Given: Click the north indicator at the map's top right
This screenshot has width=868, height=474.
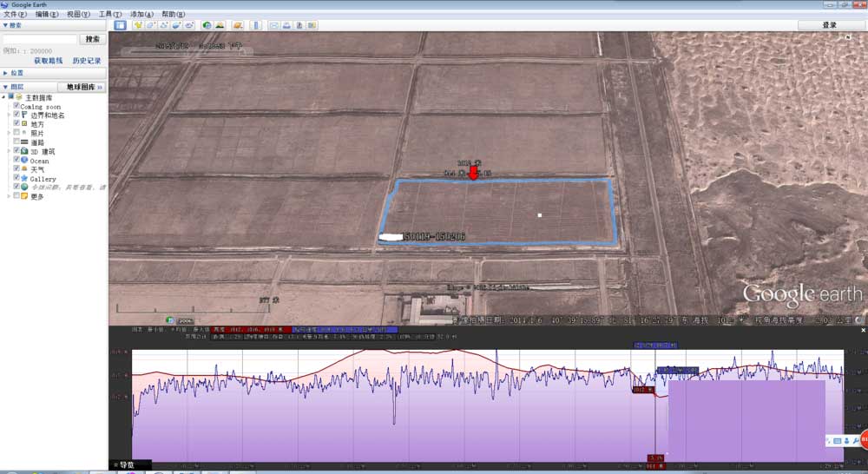Looking at the screenshot, I should click(848, 37).
